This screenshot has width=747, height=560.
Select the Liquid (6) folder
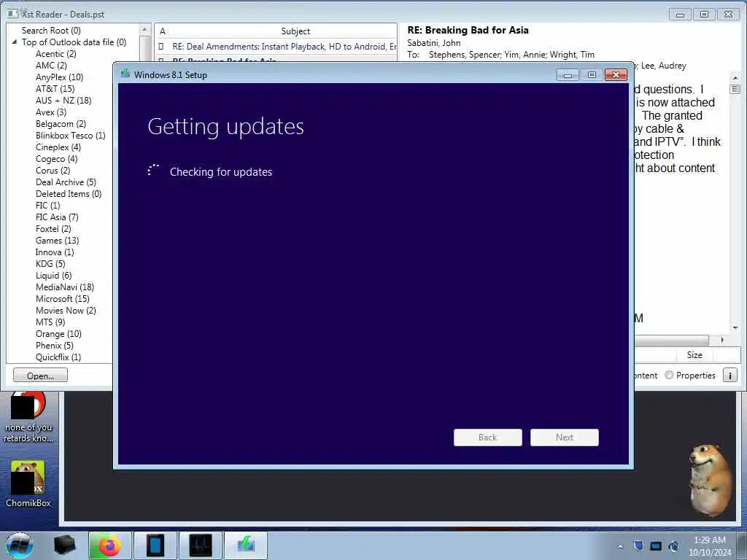point(53,275)
